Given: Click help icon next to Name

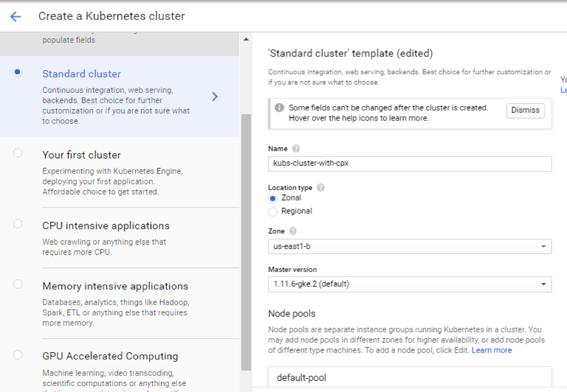Looking at the screenshot, I should click(x=296, y=148).
